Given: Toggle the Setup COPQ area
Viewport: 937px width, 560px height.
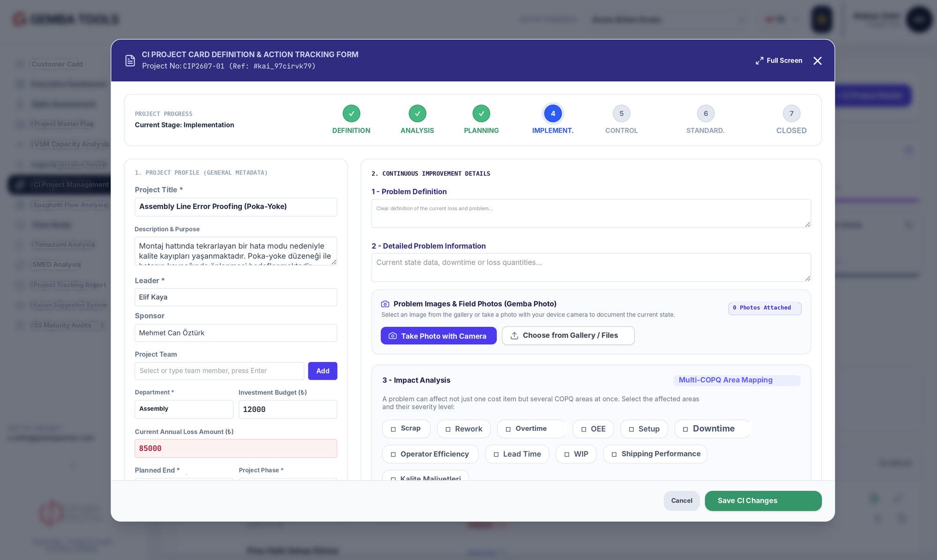Looking at the screenshot, I should coord(644,429).
